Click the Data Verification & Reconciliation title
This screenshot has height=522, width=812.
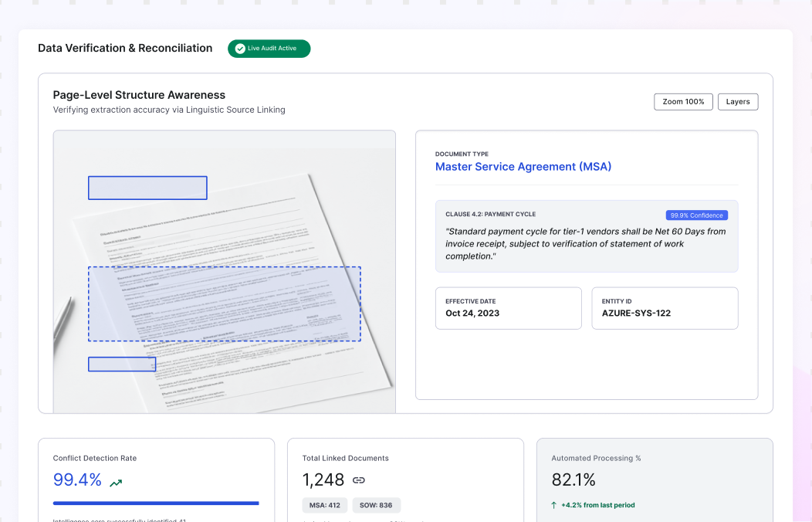click(x=125, y=48)
